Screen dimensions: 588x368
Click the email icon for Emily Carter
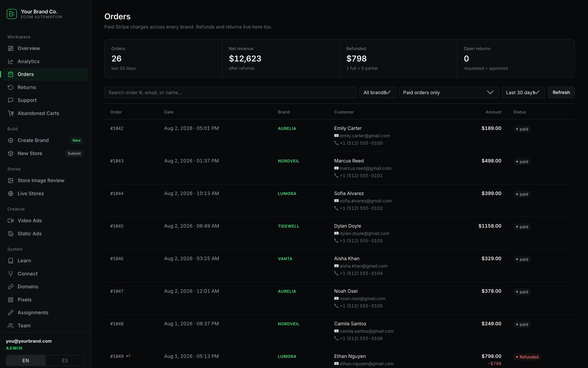point(336,136)
